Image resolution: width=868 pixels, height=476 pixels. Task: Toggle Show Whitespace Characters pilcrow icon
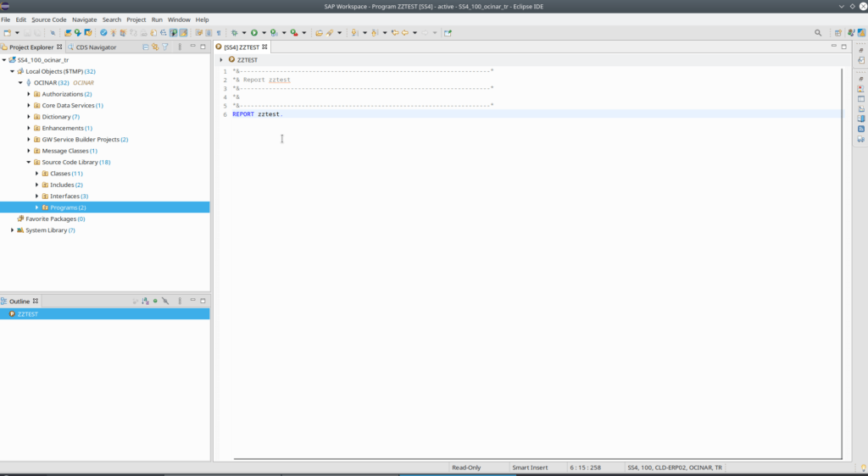click(x=219, y=33)
